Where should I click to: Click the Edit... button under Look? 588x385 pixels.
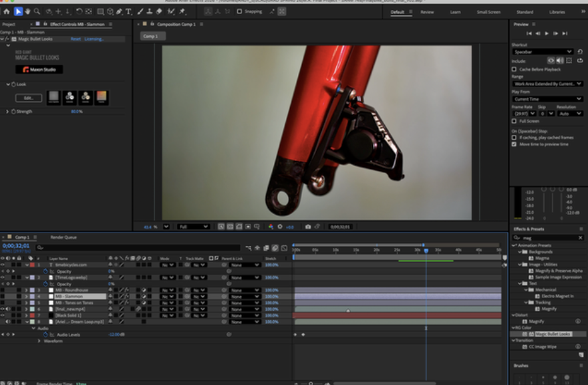click(29, 98)
